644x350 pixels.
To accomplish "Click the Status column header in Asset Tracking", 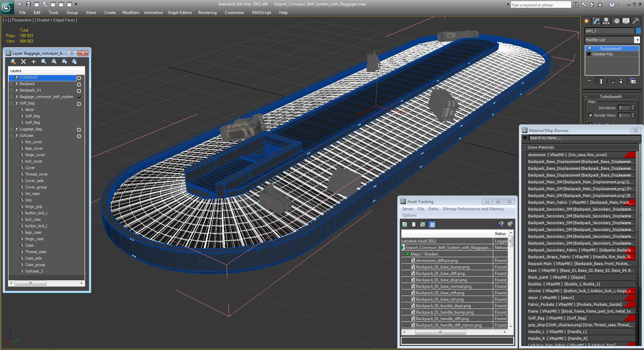I will (500, 234).
